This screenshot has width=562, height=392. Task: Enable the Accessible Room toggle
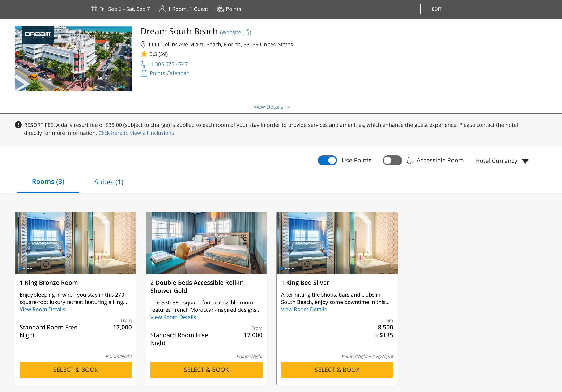click(x=392, y=160)
